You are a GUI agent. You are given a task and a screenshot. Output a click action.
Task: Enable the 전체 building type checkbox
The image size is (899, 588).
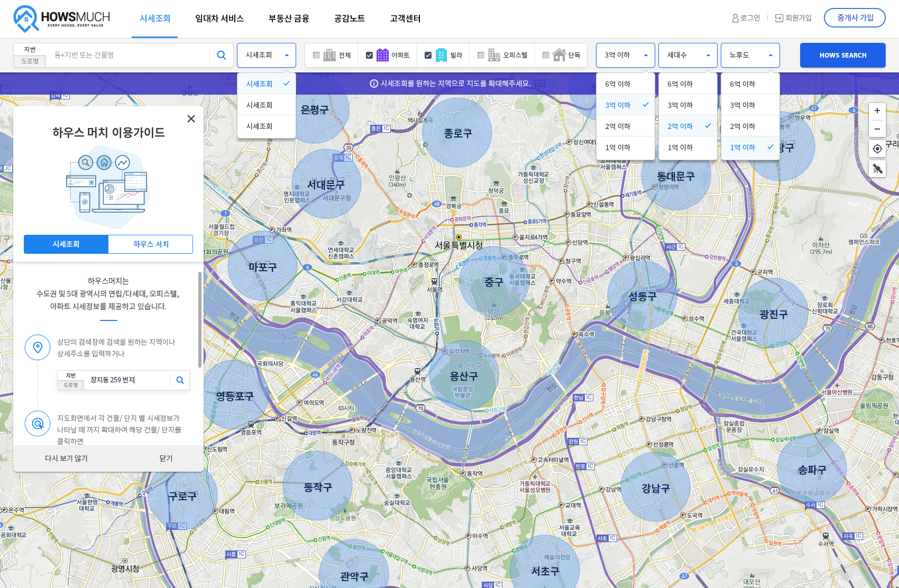[x=316, y=55]
